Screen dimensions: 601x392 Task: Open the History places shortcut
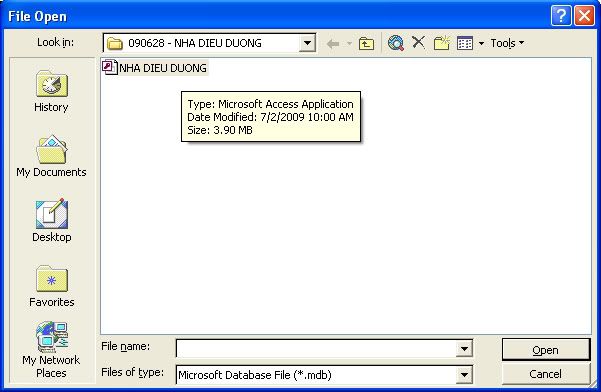pos(51,91)
